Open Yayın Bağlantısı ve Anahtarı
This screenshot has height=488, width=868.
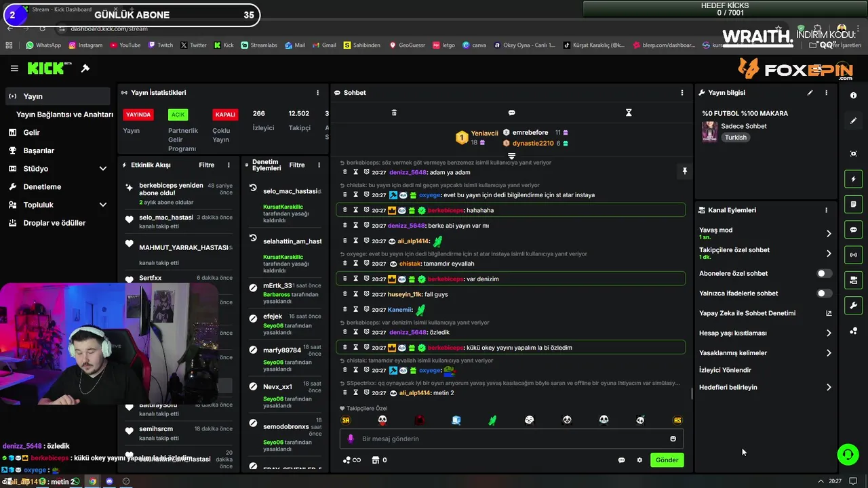pos(64,115)
